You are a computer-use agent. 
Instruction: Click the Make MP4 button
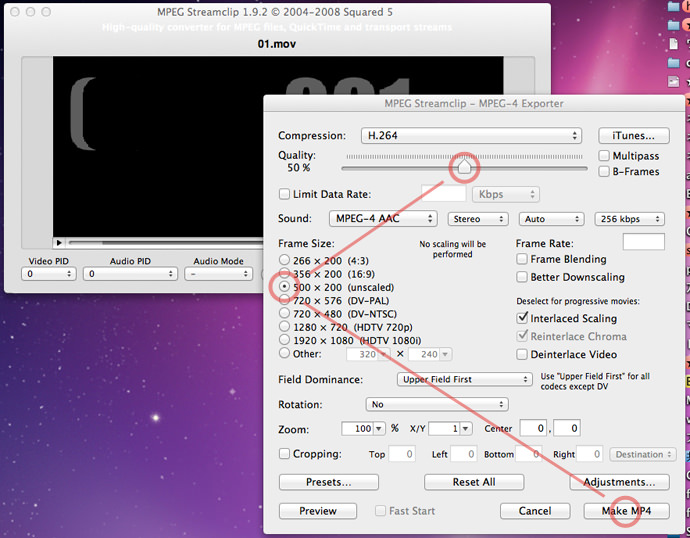click(x=625, y=511)
